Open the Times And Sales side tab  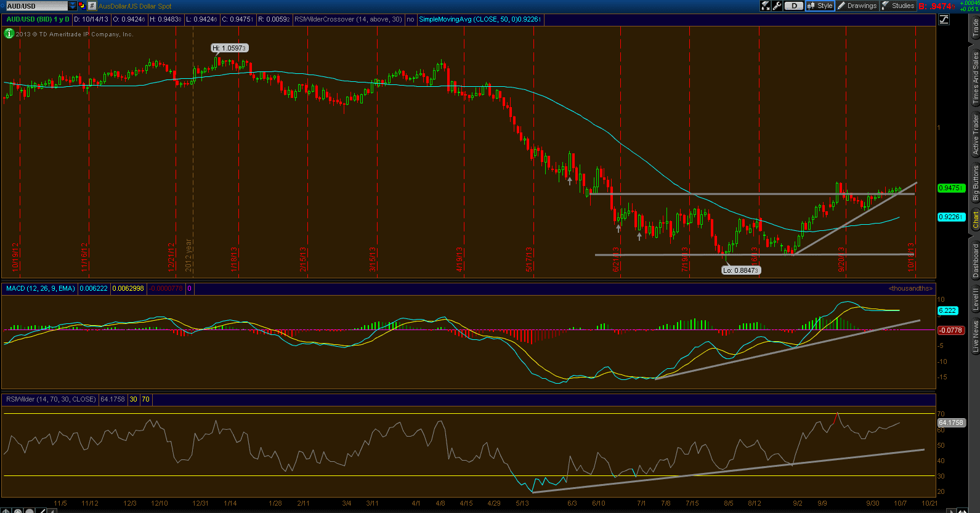coord(975,77)
